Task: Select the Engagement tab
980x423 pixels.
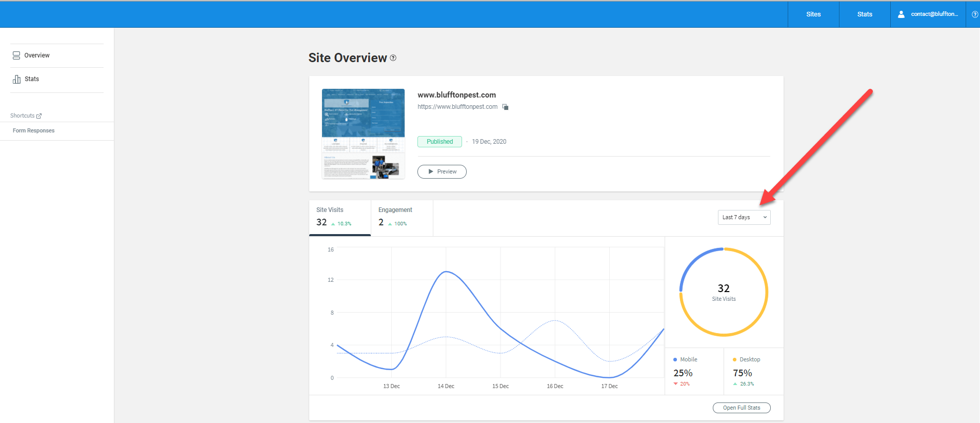Action: 402,218
